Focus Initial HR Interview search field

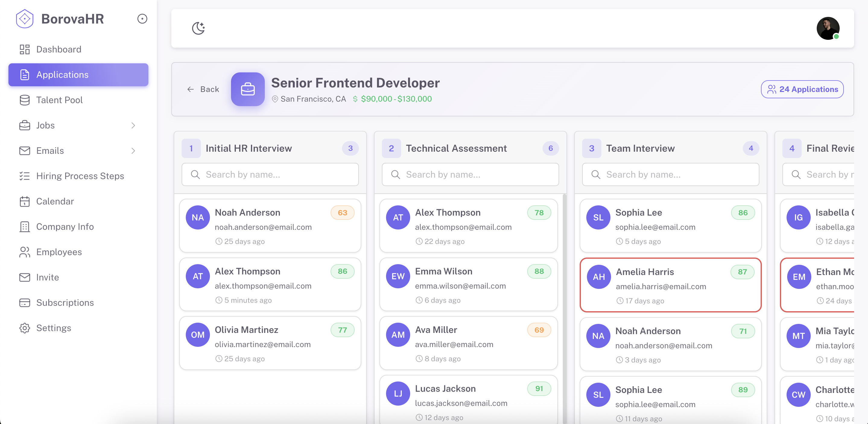pos(270,175)
